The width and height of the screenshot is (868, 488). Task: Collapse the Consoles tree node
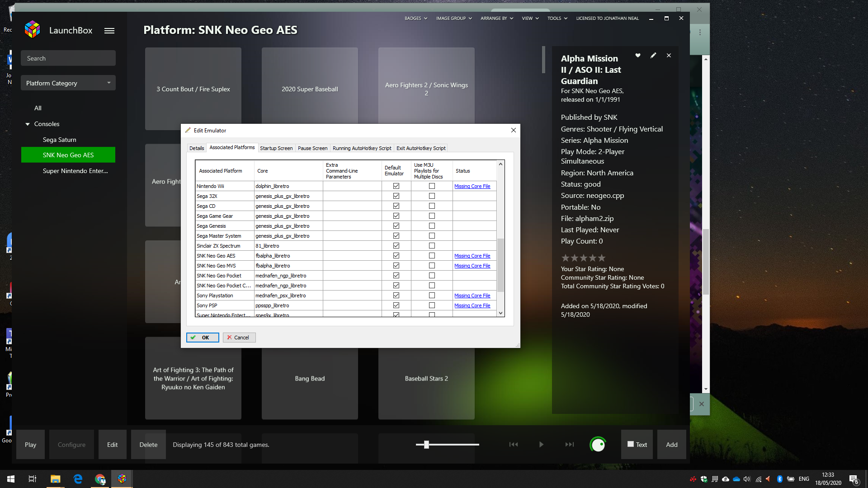coord(28,124)
